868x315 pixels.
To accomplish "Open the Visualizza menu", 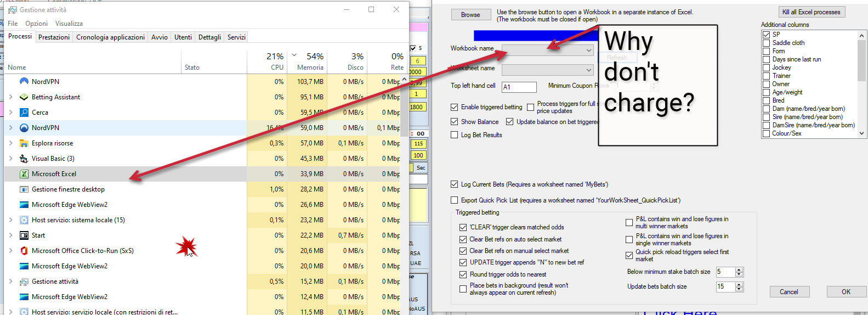I will pos(69,24).
